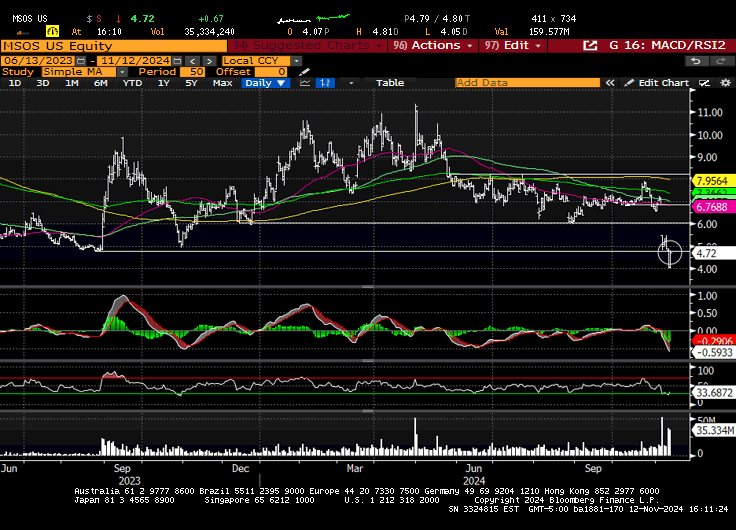Open calendar picker for end date 11/12/2024
This screenshot has height=530, width=736.
coord(177,61)
